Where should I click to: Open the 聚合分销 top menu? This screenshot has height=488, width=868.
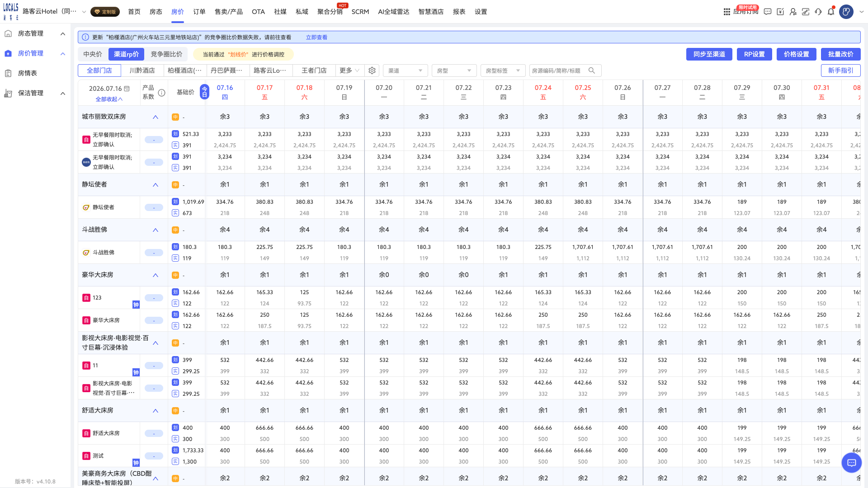click(330, 12)
